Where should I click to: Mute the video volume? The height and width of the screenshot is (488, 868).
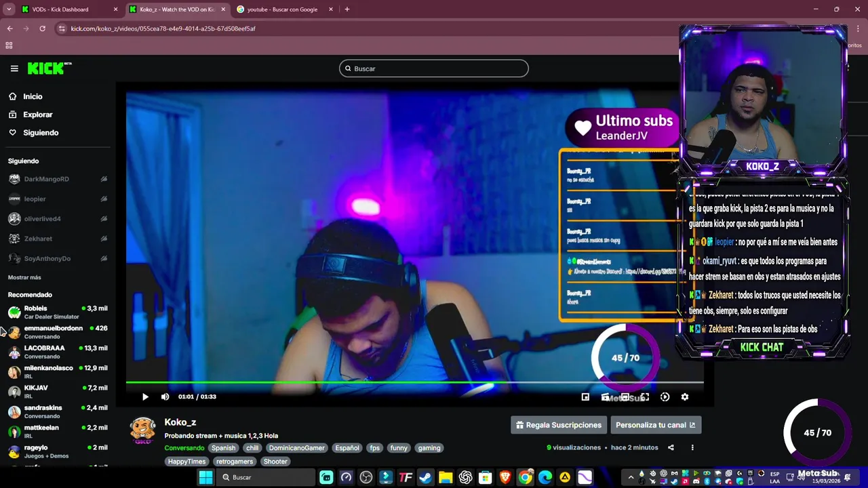point(165,396)
